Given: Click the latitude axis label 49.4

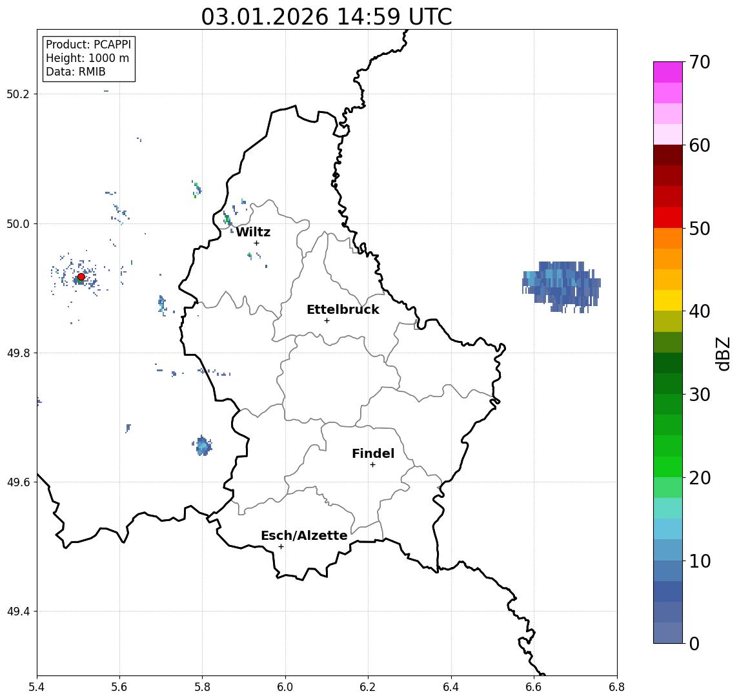Looking at the screenshot, I should tap(18, 612).
